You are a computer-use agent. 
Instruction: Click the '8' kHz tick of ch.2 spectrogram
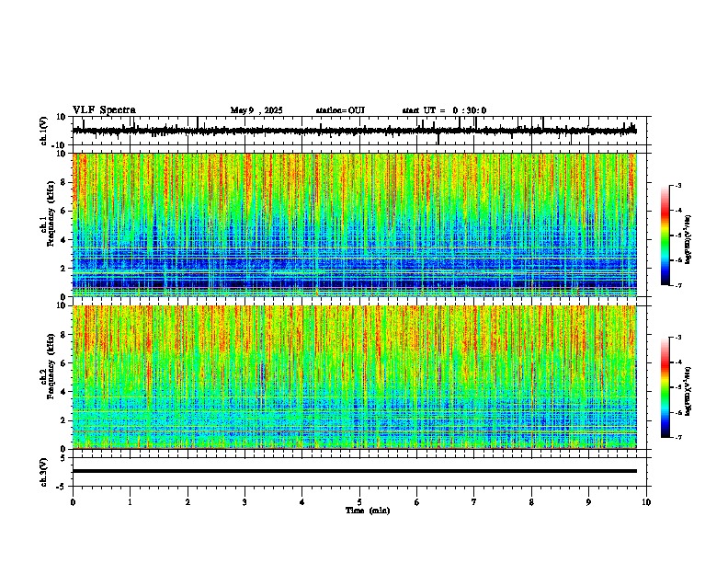(x=63, y=334)
